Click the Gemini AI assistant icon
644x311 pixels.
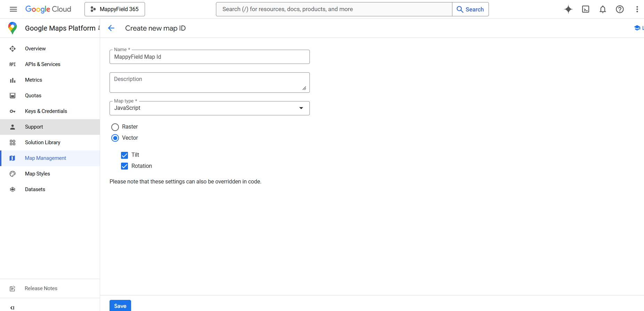tap(568, 9)
